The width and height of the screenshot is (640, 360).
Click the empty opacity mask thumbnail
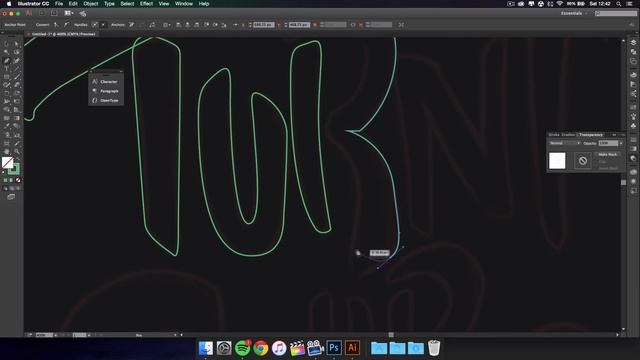tap(582, 160)
